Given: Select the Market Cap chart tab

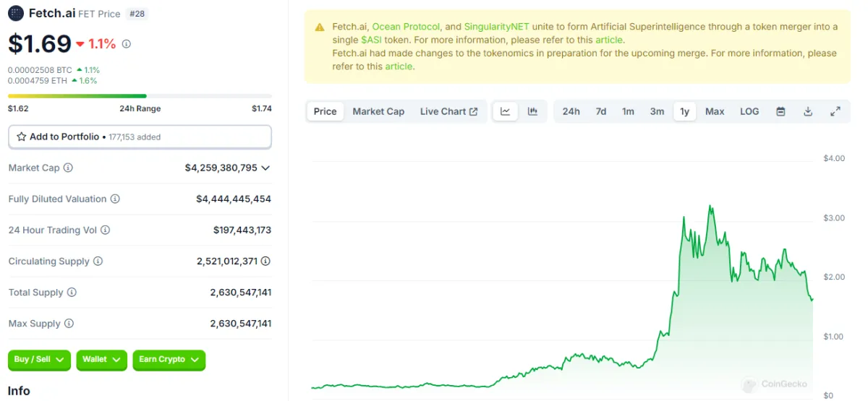Looking at the screenshot, I should (x=378, y=111).
